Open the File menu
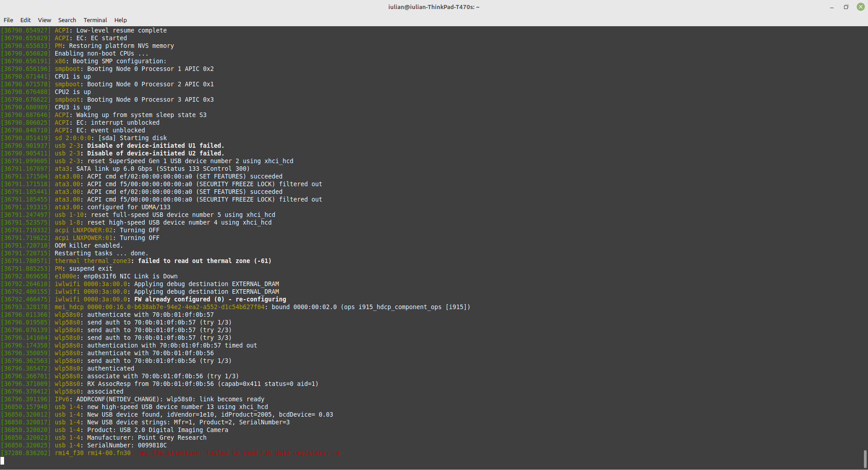The image size is (868, 470). 8,20
